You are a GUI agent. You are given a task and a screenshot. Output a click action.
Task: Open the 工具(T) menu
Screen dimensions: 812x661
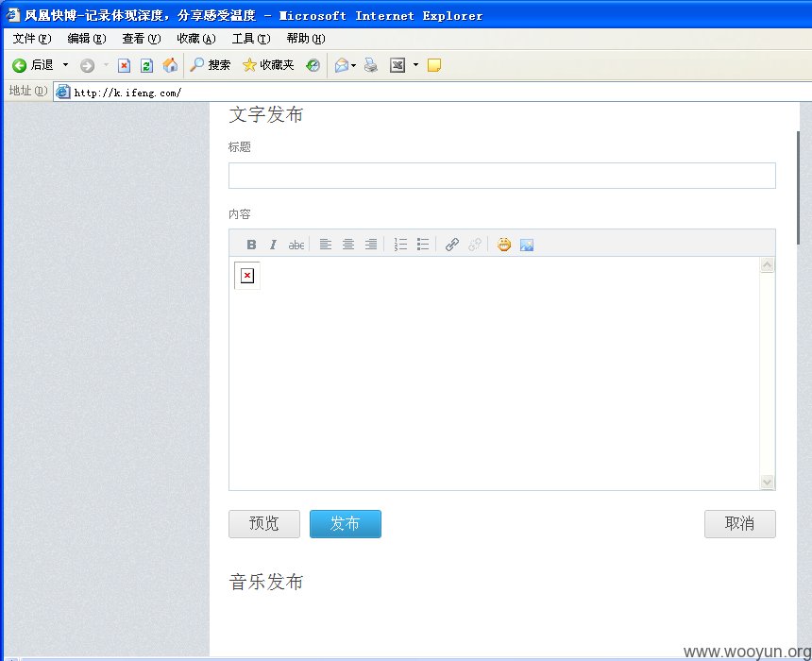coord(251,39)
